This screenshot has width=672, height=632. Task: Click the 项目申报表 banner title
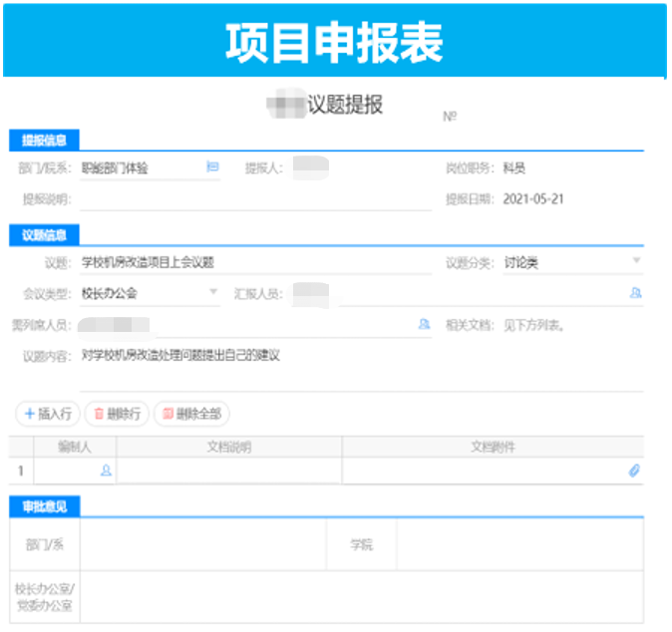pos(334,43)
